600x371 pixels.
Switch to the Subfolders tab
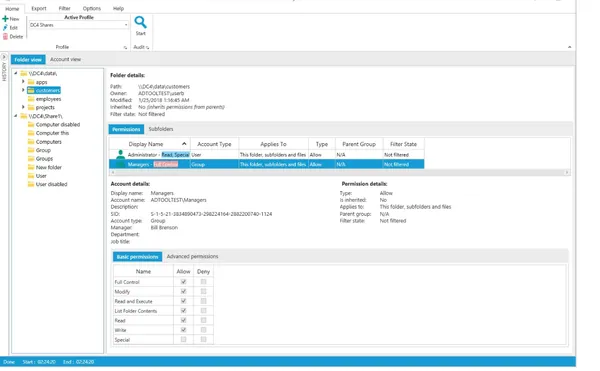[161, 129]
